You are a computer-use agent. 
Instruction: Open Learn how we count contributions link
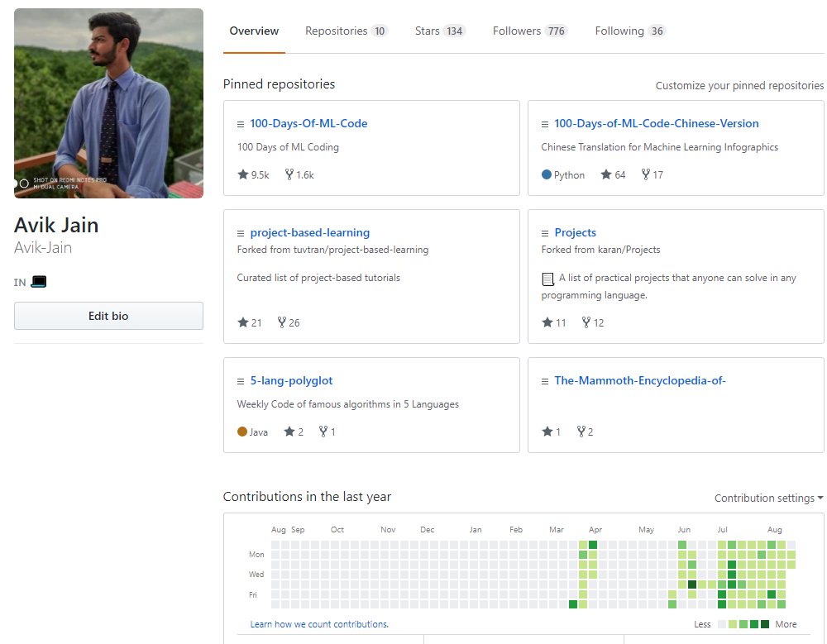click(319, 624)
